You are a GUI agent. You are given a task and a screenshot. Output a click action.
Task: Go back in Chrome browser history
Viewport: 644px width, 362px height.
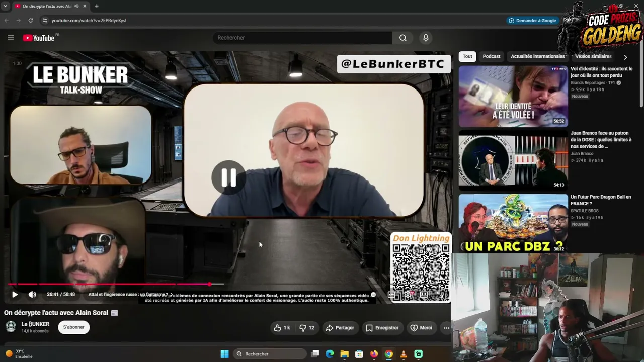tap(7, 20)
